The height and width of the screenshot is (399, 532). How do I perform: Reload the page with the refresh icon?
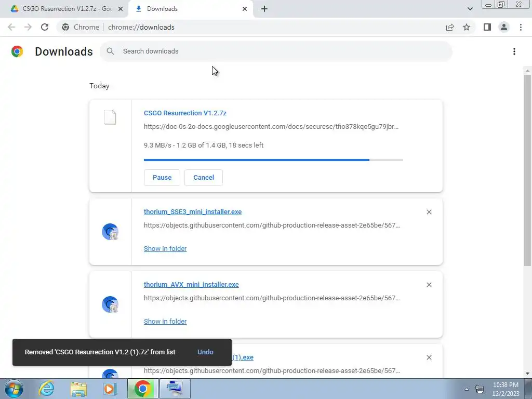coord(45,27)
